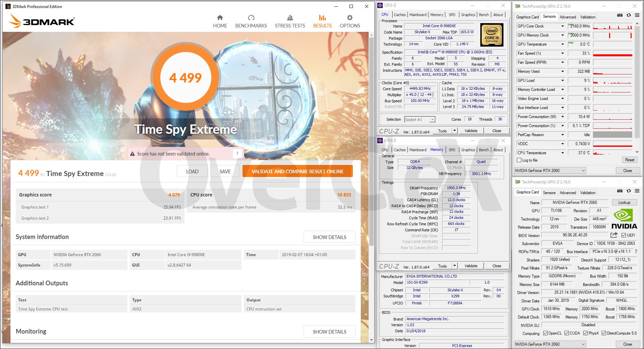Open Tools dropdown arrow in top CPU-Z
Screen dimensions: 644x349
tap(454, 131)
